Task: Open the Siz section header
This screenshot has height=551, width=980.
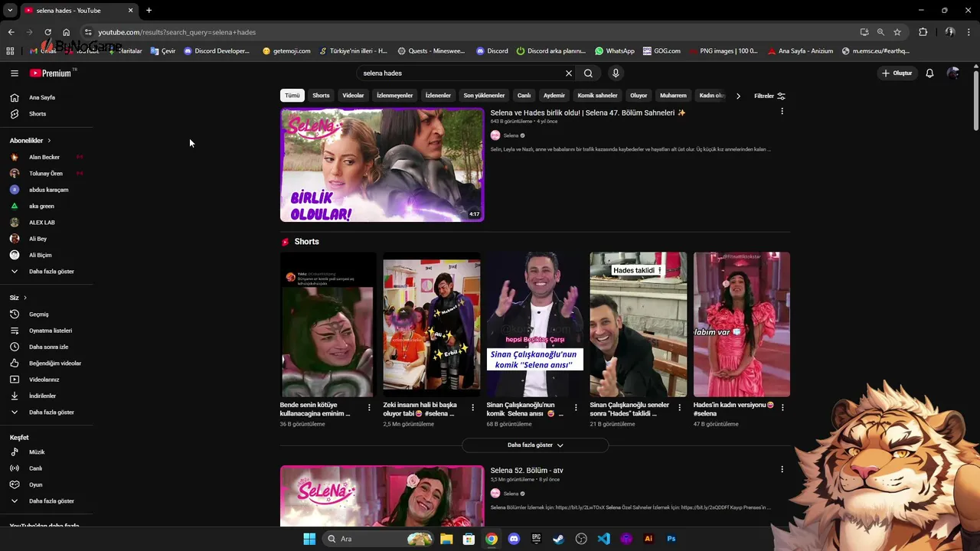Action: [x=18, y=298]
